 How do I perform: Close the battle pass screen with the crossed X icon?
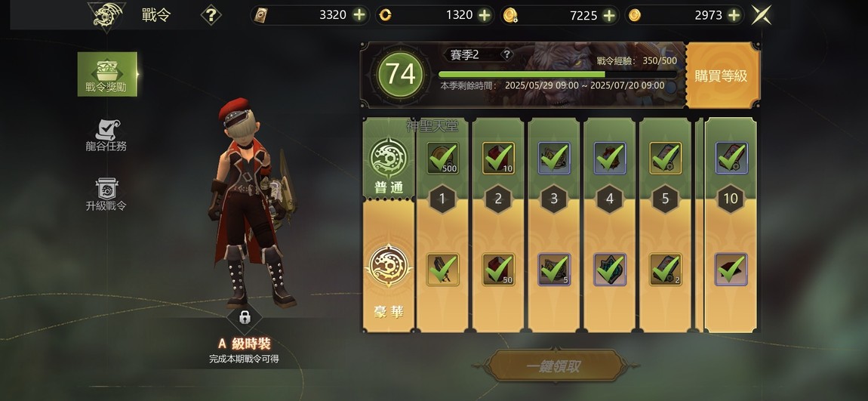[x=761, y=15]
